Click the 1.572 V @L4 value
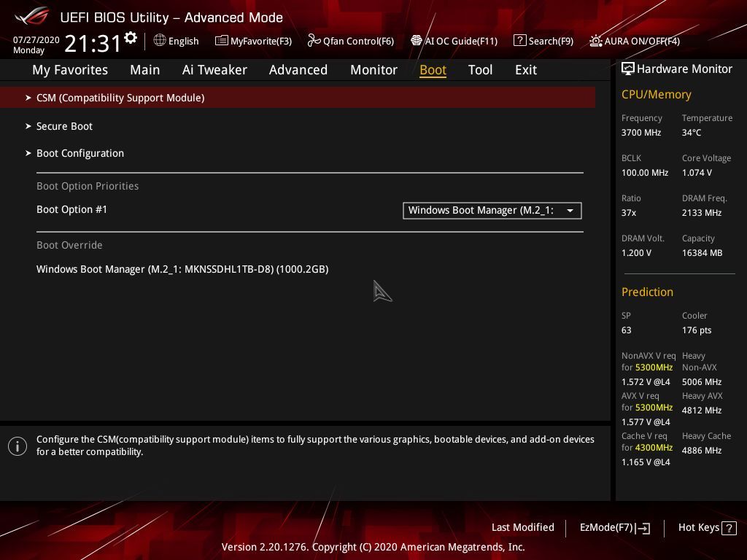Image resolution: width=747 pixels, height=560 pixels. click(x=646, y=382)
